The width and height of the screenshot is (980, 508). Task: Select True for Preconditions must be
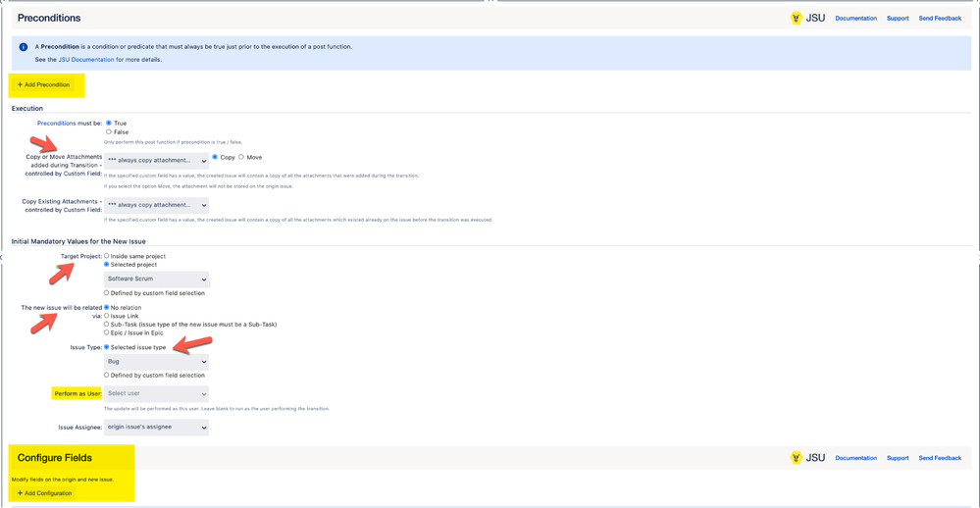pyautogui.click(x=109, y=124)
